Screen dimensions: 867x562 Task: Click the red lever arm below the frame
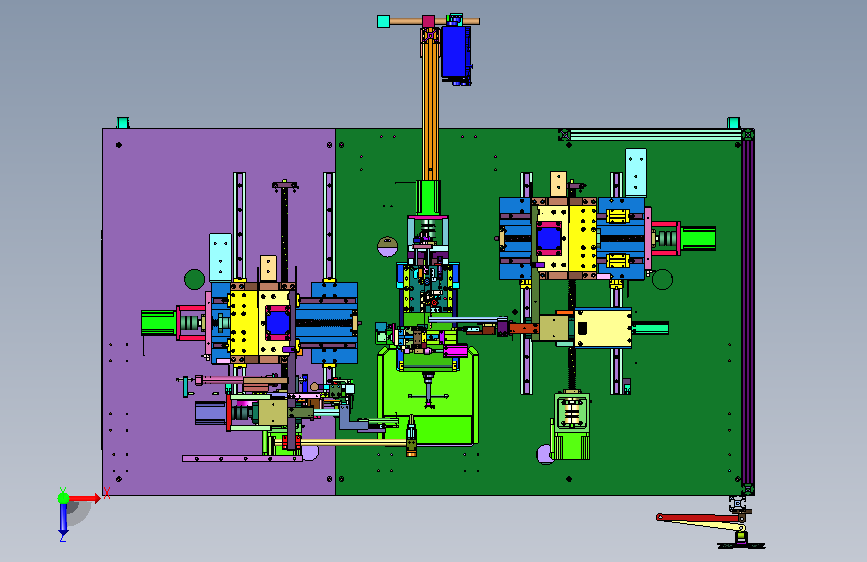pyautogui.click(x=698, y=518)
